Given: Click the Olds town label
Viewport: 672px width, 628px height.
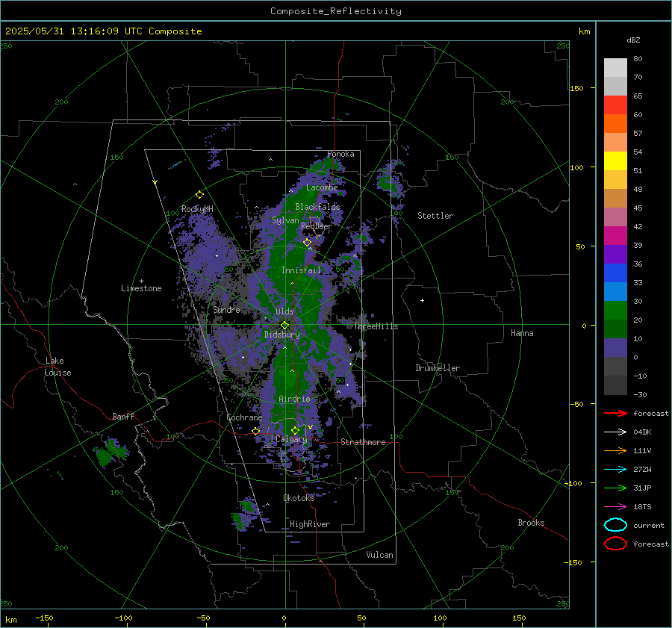Looking at the screenshot, I should (284, 311).
